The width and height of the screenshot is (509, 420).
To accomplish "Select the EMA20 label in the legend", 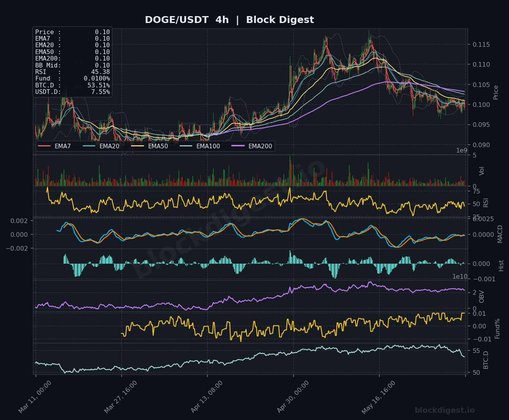I will pyautogui.click(x=110, y=146).
